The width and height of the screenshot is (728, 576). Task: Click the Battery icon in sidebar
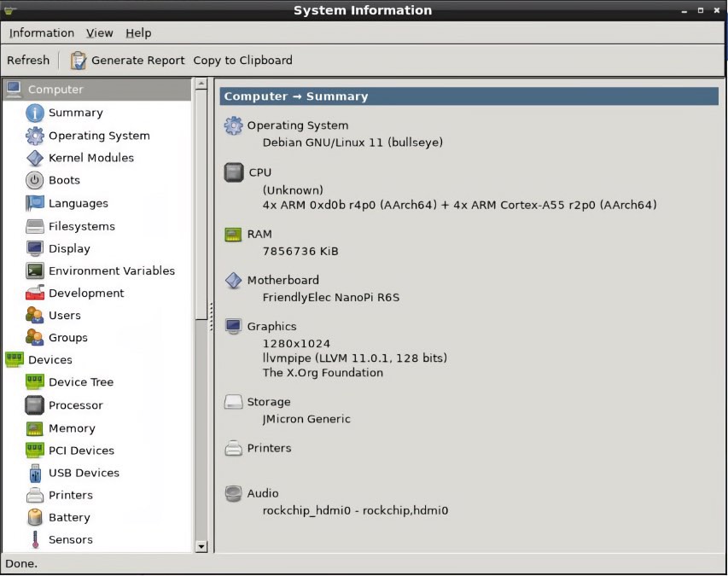(35, 517)
